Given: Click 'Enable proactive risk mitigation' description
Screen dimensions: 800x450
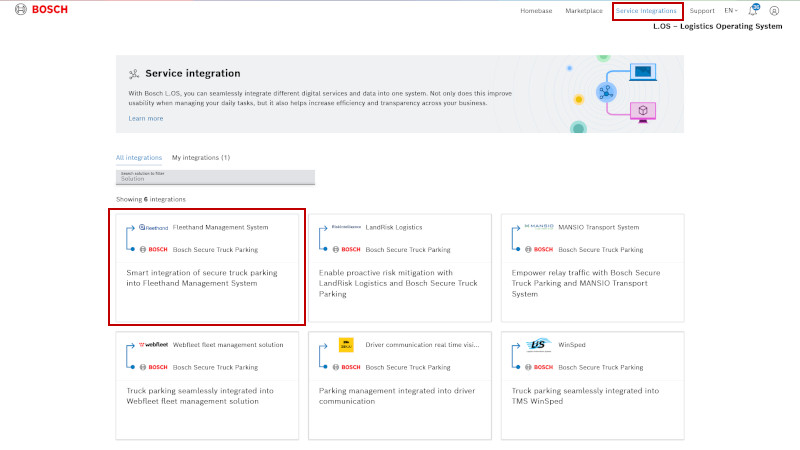Looking at the screenshot, I should coord(398,283).
